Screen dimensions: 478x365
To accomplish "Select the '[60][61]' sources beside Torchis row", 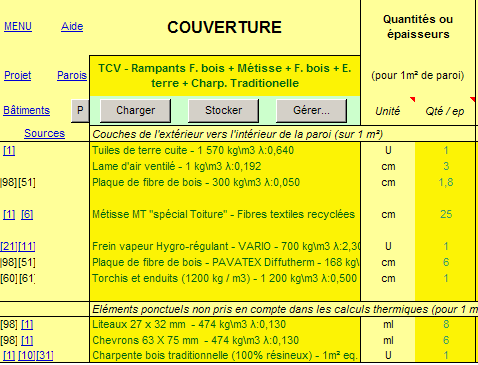I will tap(18, 278).
